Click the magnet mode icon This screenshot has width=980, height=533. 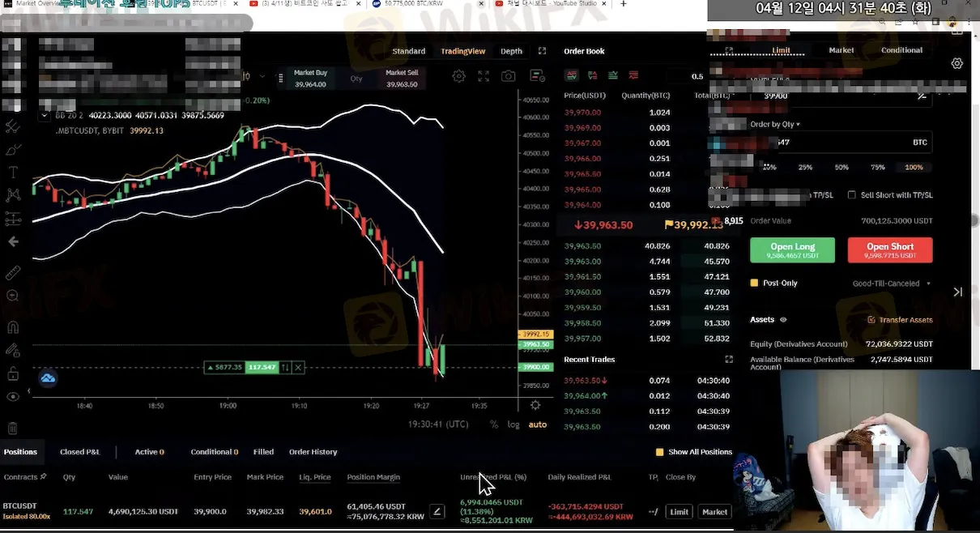(x=13, y=328)
